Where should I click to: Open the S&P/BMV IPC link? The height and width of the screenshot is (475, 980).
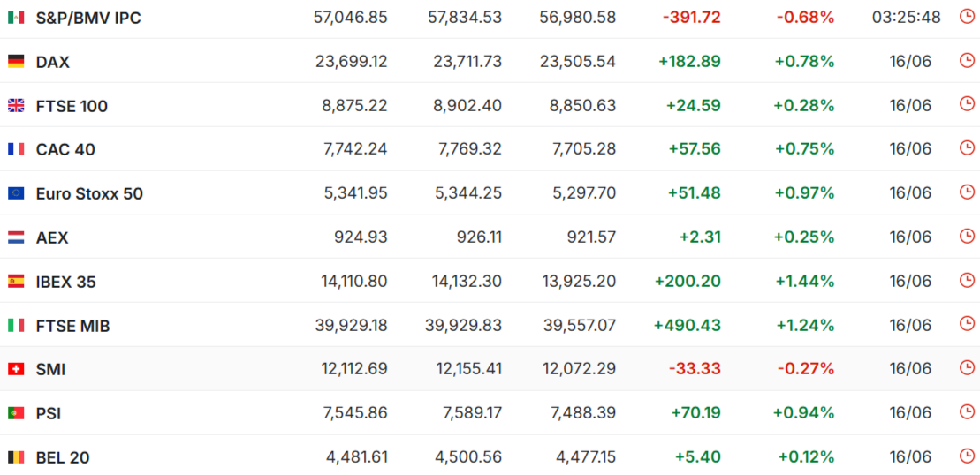pos(88,19)
